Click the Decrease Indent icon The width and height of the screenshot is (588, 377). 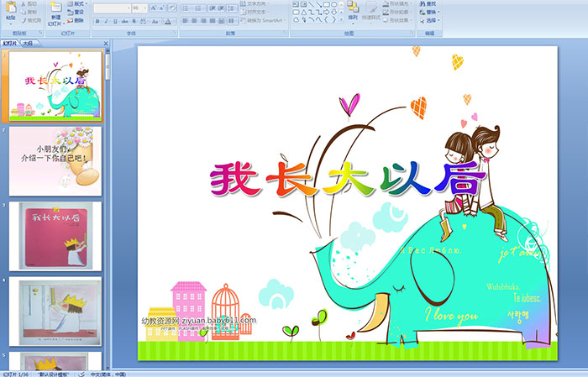[x=213, y=8]
